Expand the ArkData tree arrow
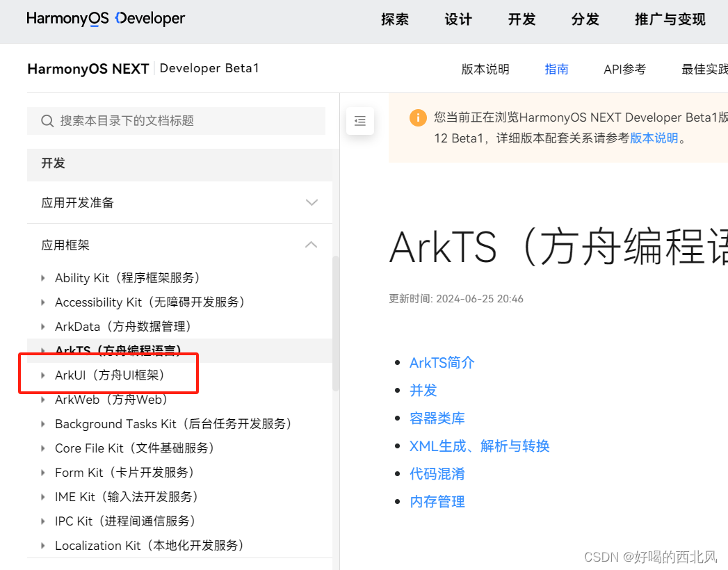 click(x=42, y=327)
